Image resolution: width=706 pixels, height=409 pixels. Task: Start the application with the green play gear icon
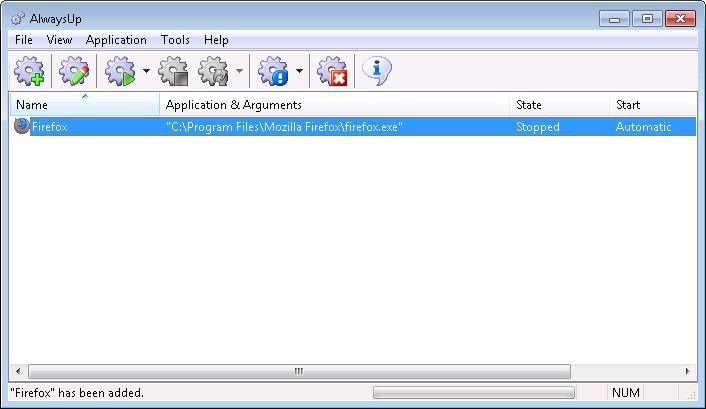(x=120, y=71)
